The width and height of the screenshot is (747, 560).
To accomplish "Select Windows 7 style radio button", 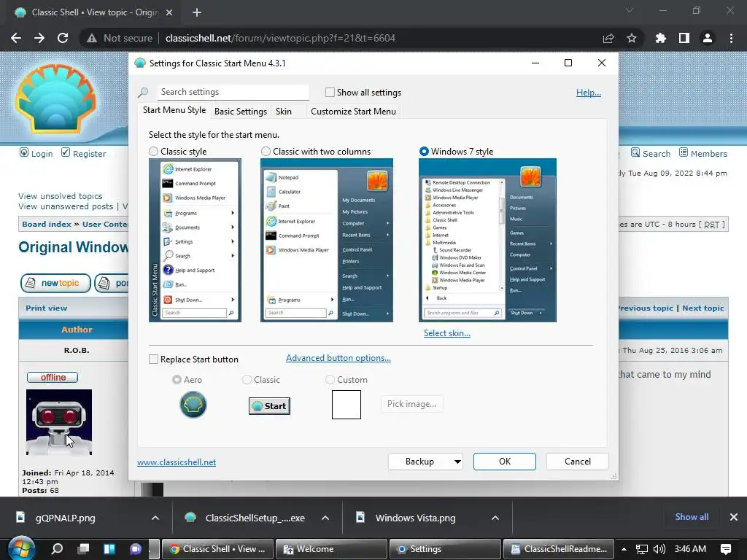I will point(424,152).
